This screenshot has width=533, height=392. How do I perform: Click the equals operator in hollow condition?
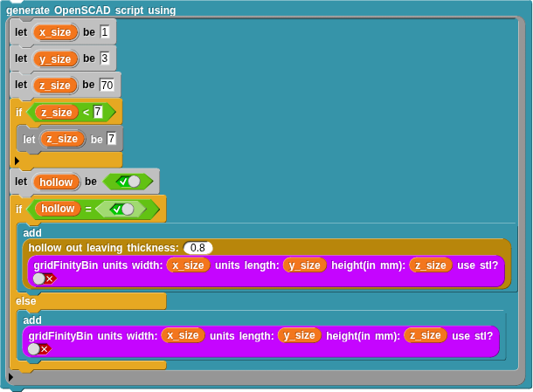(x=88, y=209)
